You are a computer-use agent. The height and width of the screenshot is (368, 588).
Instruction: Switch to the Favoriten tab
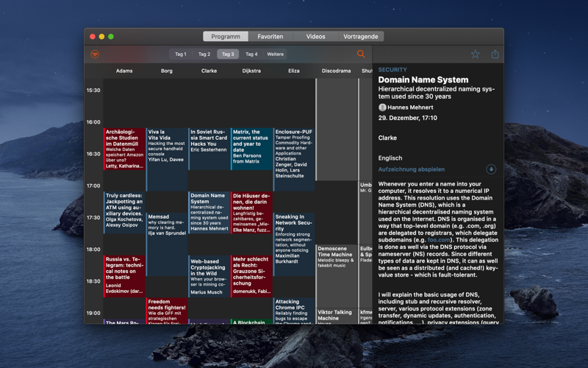click(x=270, y=36)
